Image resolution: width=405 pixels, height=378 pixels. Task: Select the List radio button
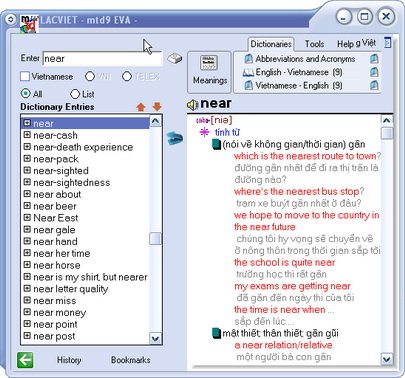coord(75,94)
